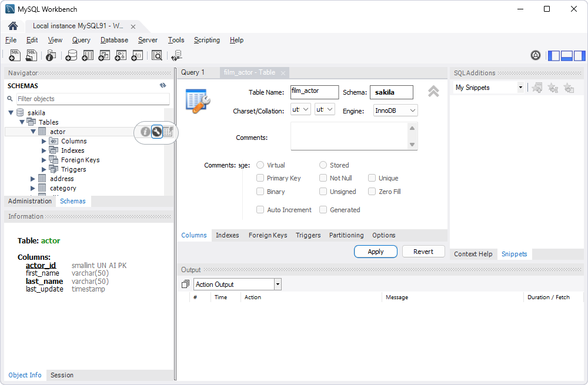588x385 pixels.
Task: Click the Apply button
Action: (x=375, y=252)
